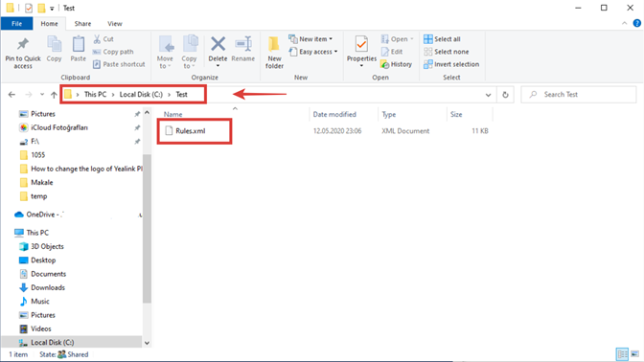Image resolution: width=644 pixels, height=362 pixels.
Task: Open the New item dropdown
Action: (310, 39)
